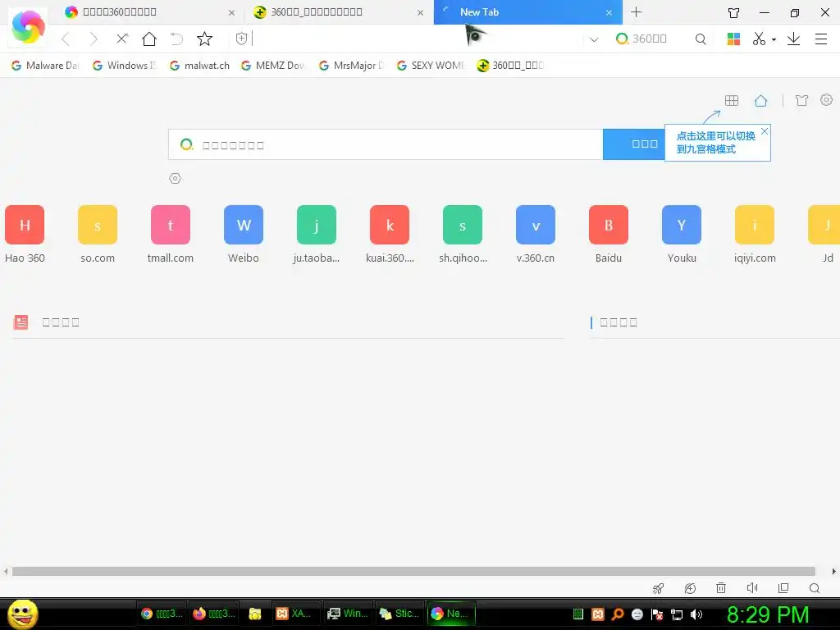The width and height of the screenshot is (840, 630).
Task: Open the page skin shirt icon
Action: [801, 100]
